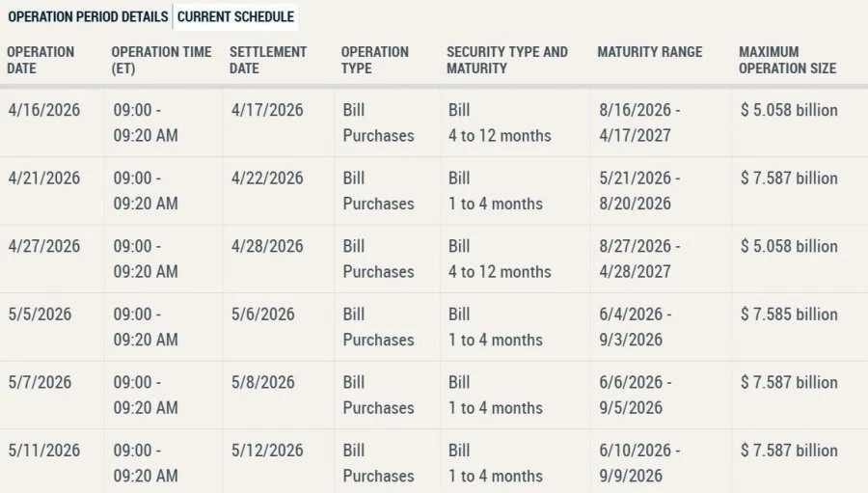This screenshot has height=493, width=868.
Task: Click the Operation Time (ET) column header
Action: 162,60
